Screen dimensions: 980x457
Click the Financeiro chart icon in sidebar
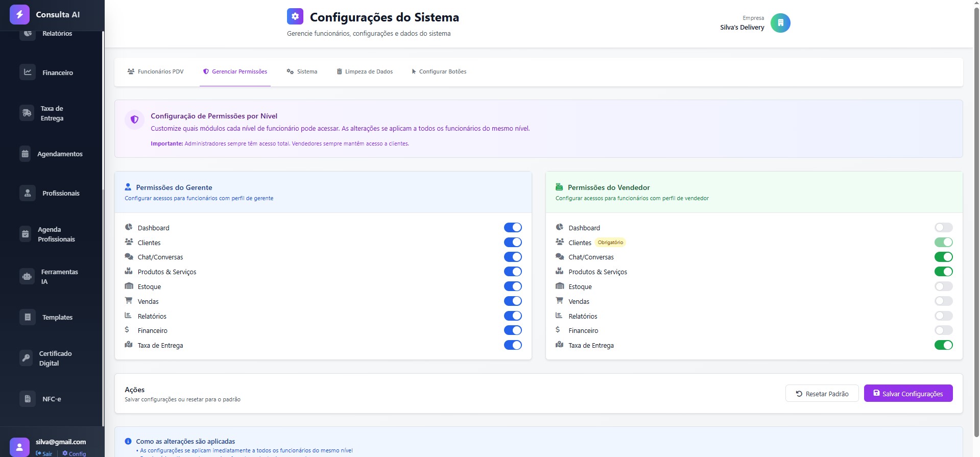[x=28, y=73]
